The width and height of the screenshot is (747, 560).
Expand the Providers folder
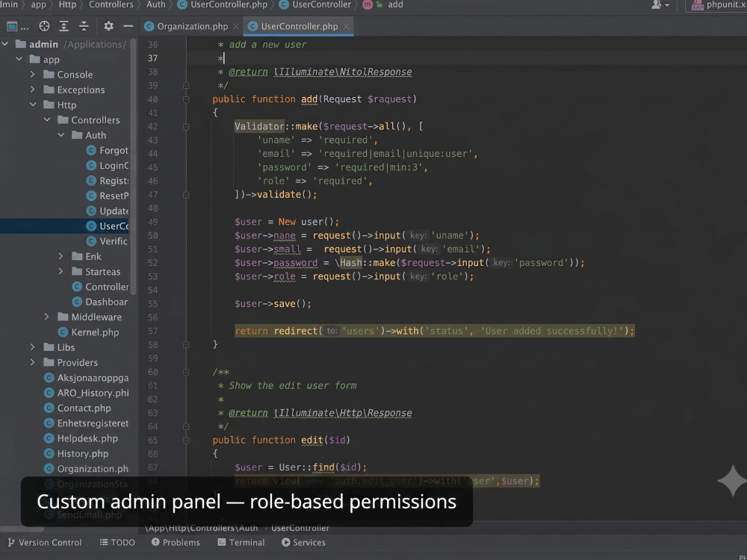[32, 362]
